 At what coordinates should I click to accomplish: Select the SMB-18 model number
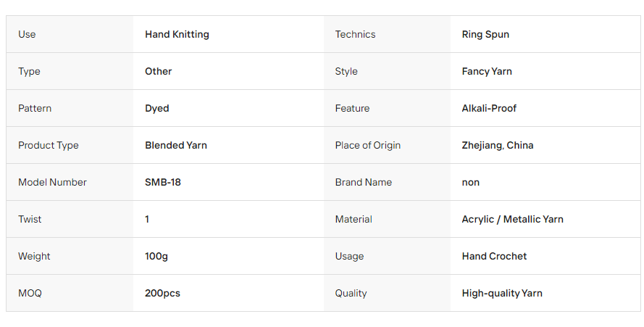tap(163, 182)
